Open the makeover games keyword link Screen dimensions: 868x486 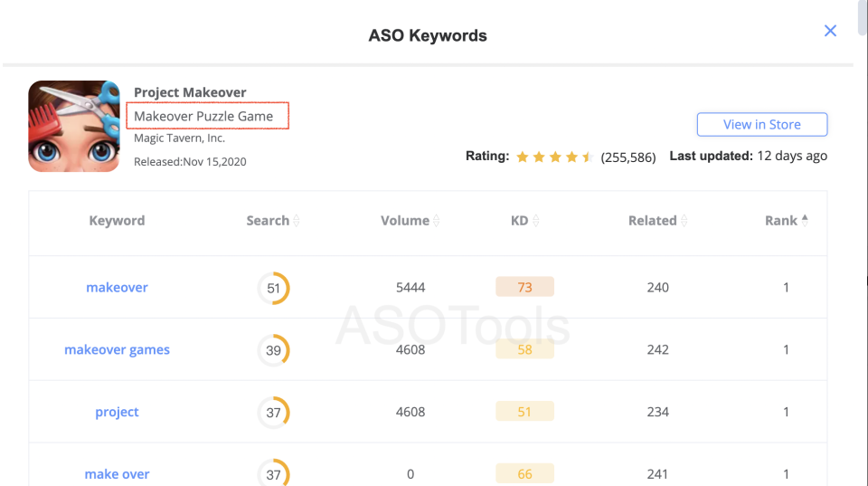117,350
